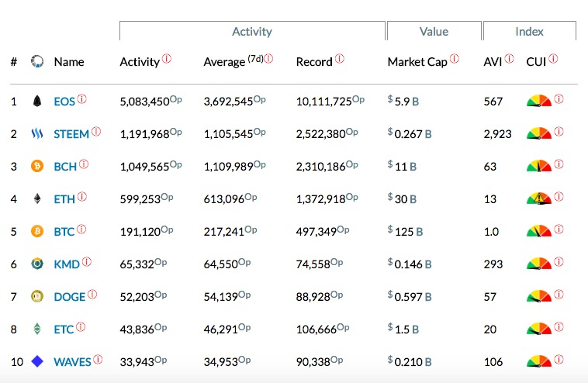
Task: Select the Value group tab
Action: pos(434,31)
